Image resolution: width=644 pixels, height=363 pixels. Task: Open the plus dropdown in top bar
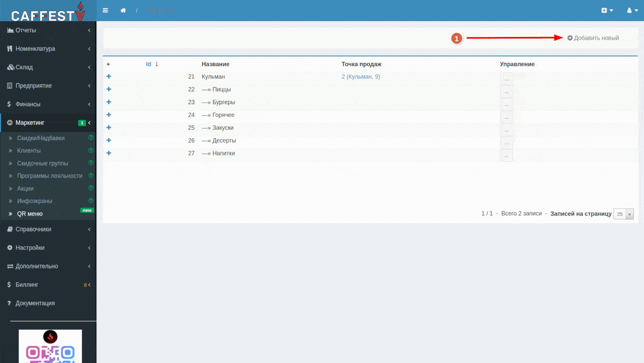pyautogui.click(x=607, y=10)
